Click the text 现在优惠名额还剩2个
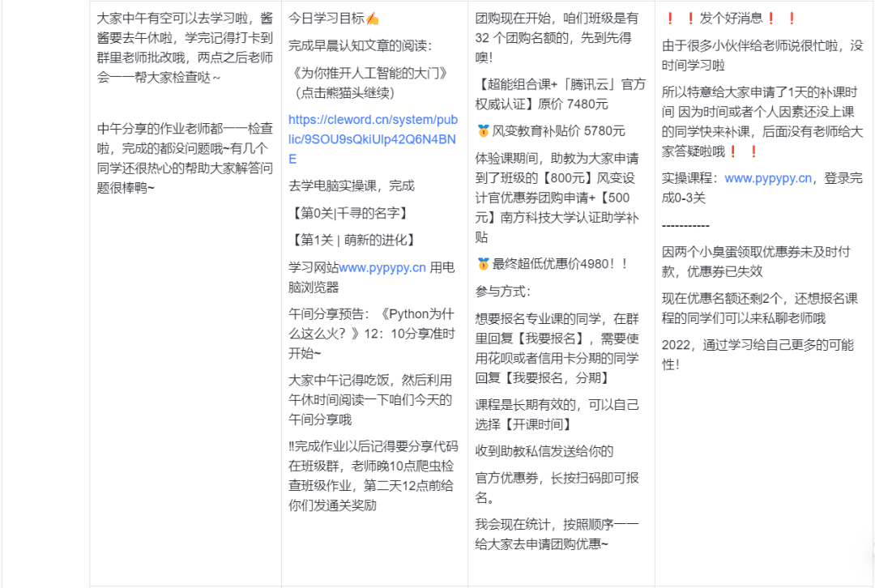875x588 pixels. pos(722,299)
